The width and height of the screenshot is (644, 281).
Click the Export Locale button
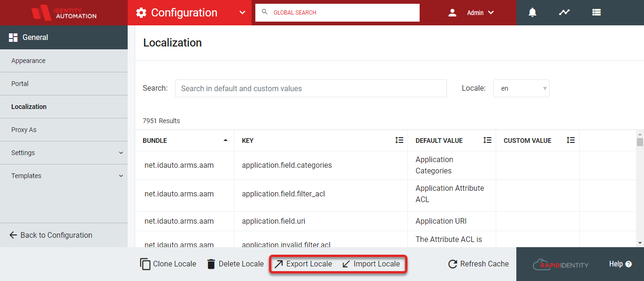click(x=303, y=264)
